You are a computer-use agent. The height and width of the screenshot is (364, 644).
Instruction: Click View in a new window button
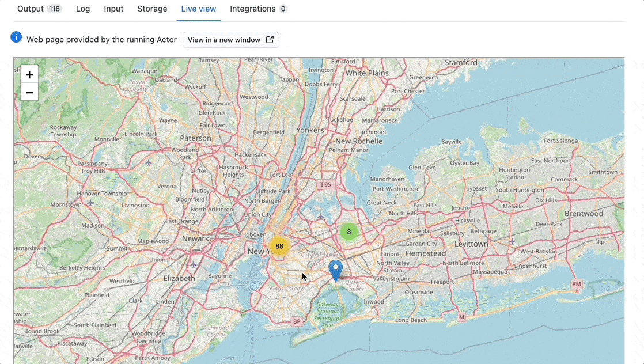[231, 40]
